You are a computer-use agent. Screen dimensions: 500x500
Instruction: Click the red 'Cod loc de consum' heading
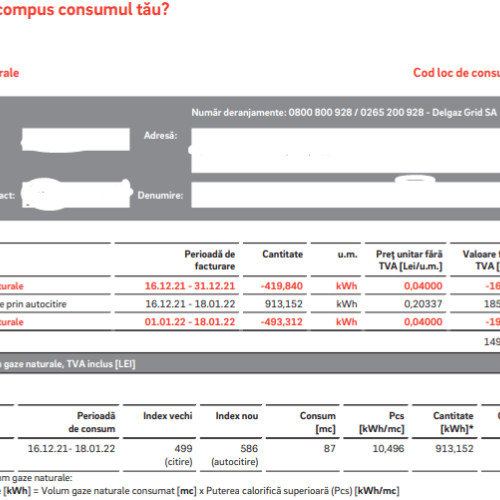coord(457,73)
